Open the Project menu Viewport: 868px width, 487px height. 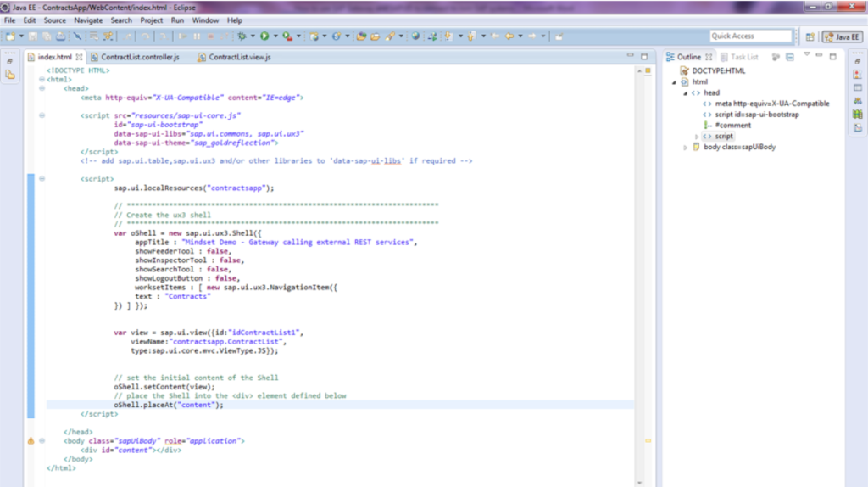tap(151, 20)
